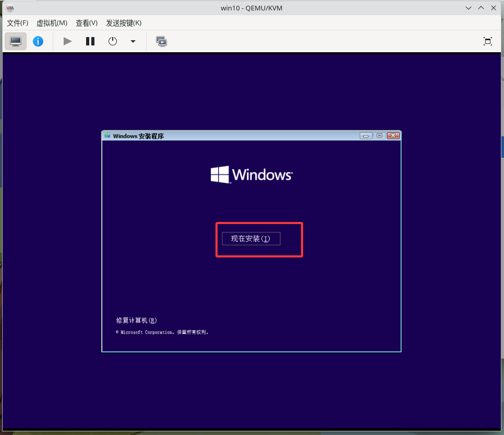
Task: Maximize the win10 QEMU/KVM window
Action: 481,8
